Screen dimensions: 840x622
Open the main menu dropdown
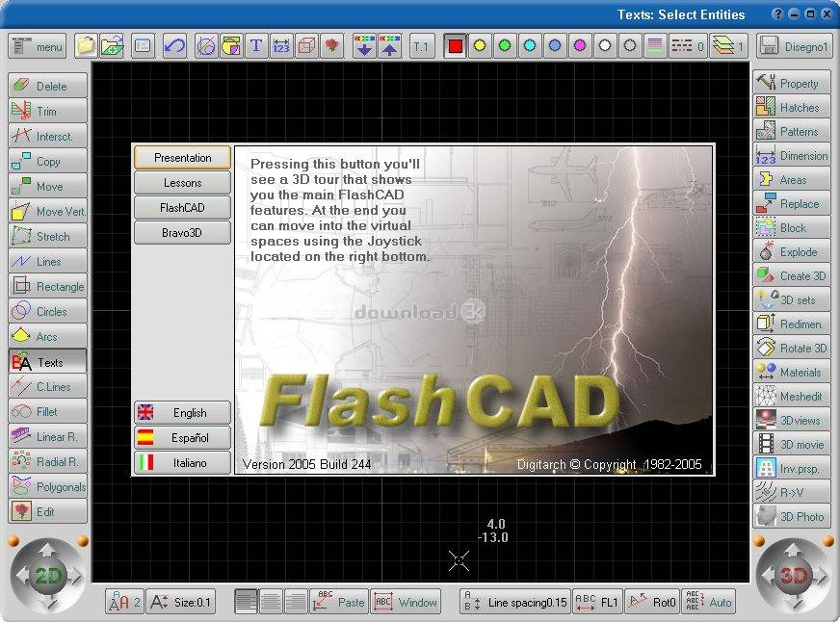[x=37, y=46]
